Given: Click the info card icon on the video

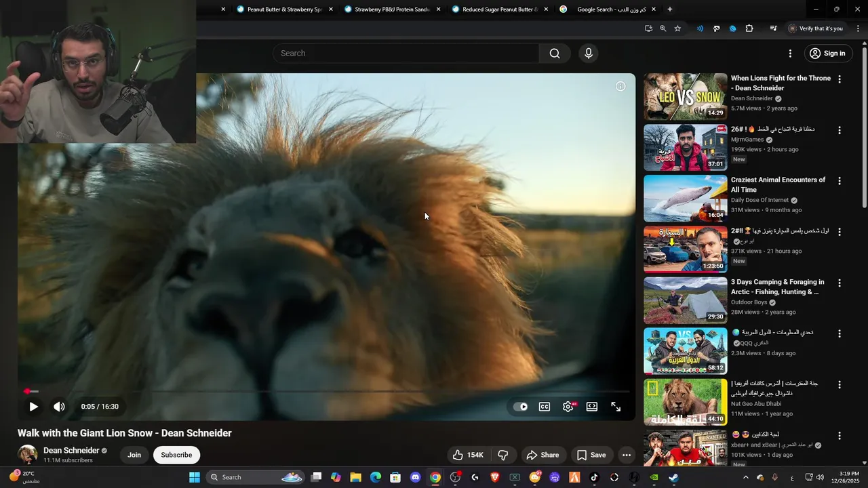Looking at the screenshot, I should (620, 86).
